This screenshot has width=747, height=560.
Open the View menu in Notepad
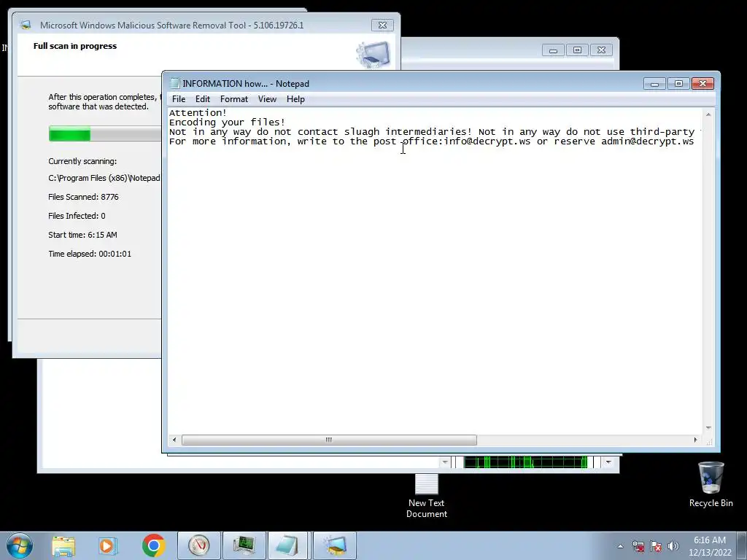pyautogui.click(x=267, y=99)
